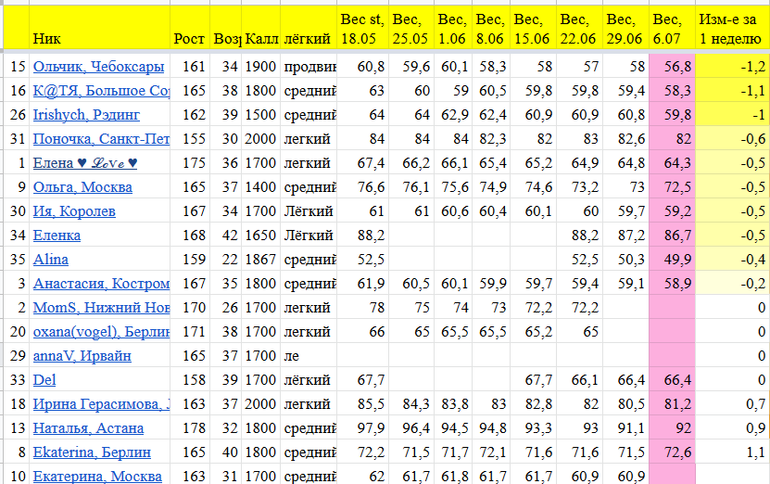Click the Изм-е за 1 неделю header
Viewport: 770px width, 484px height.
[732, 28]
